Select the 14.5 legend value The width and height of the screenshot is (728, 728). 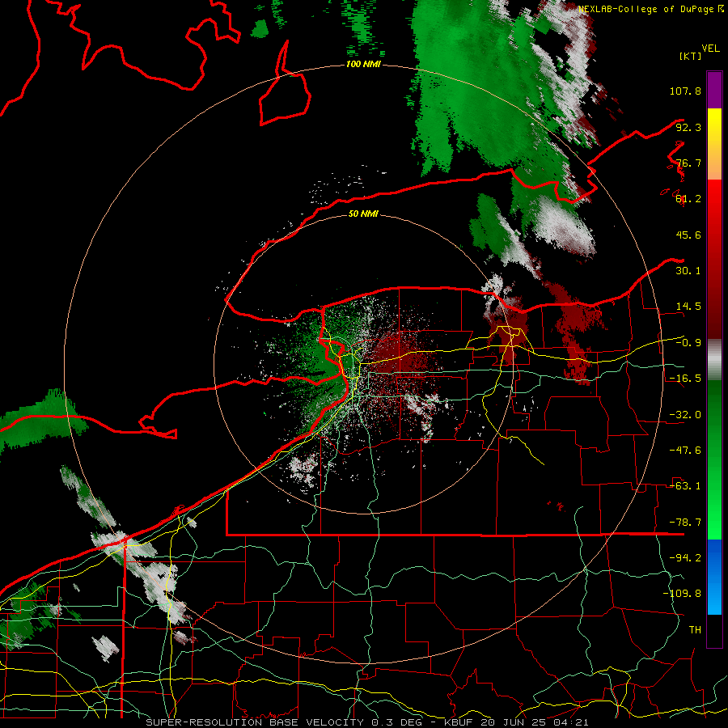click(688, 307)
